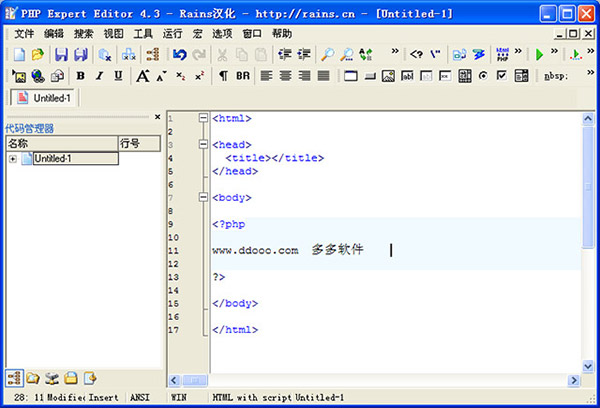Open the 视图 menu

pyautogui.click(x=113, y=34)
